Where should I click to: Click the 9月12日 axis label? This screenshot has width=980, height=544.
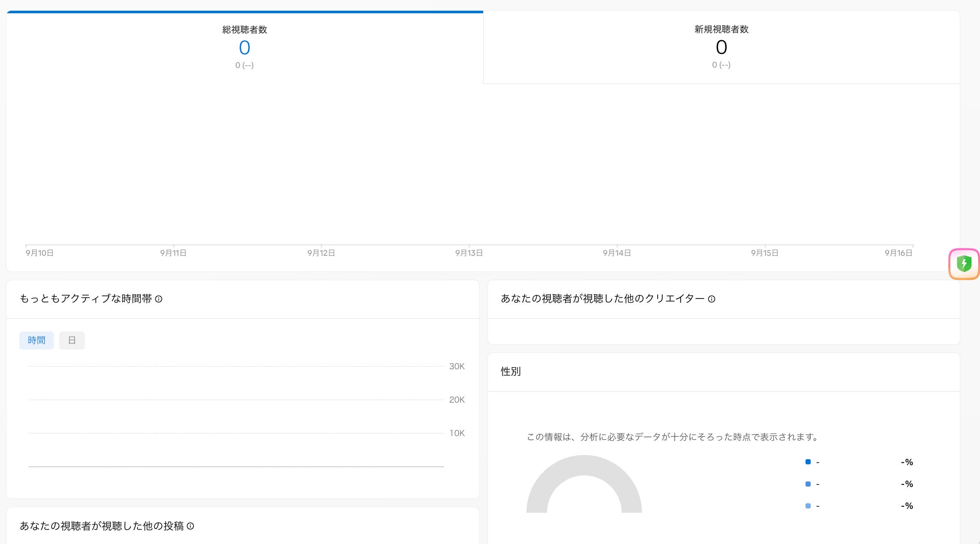pos(321,253)
